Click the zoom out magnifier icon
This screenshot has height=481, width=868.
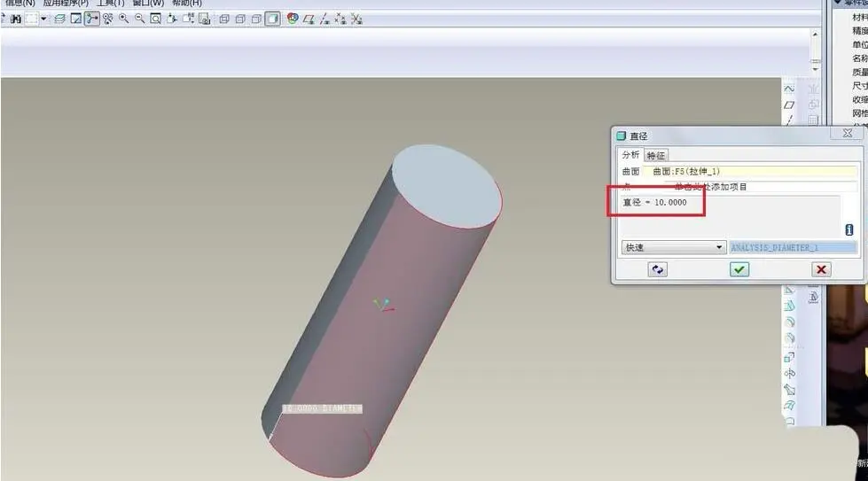[139, 19]
